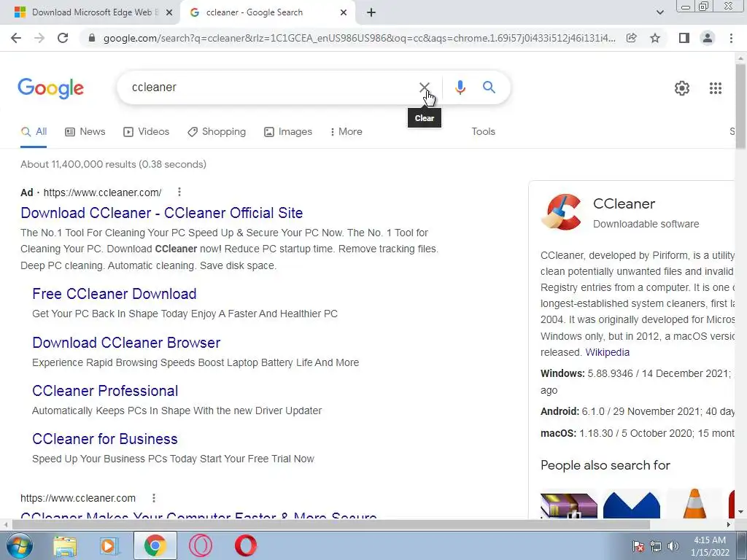Viewport: 747px width, 560px height.
Task: Open the Google apps grid
Action: [715, 88]
